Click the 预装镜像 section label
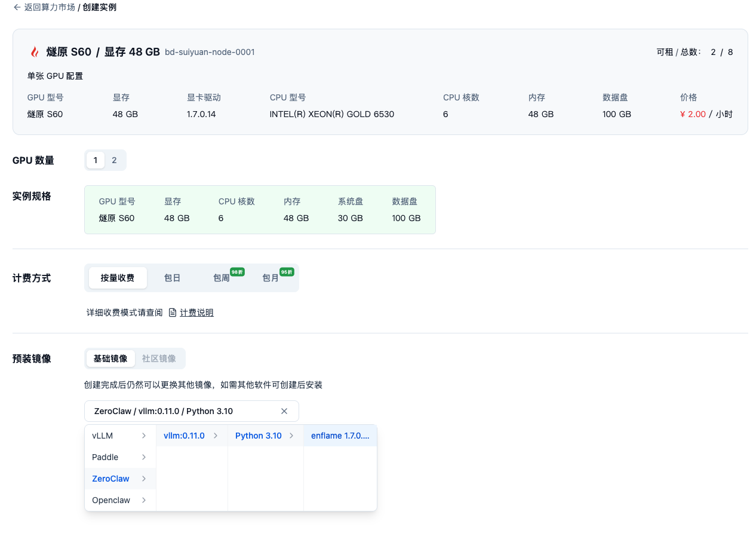The image size is (756, 533). click(x=32, y=359)
